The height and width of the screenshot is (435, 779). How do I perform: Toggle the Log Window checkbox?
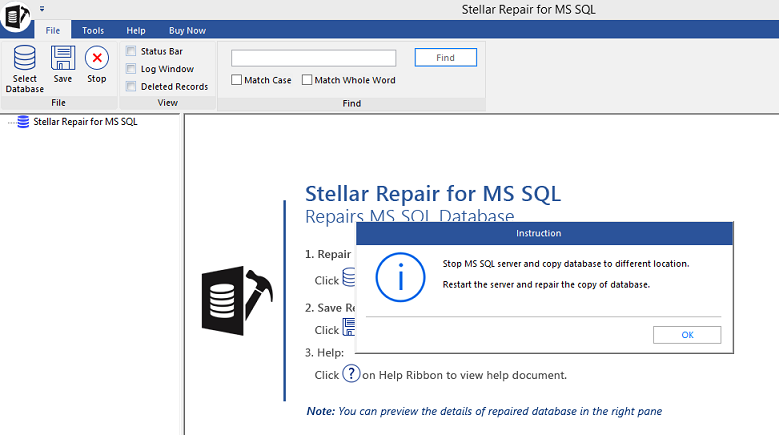point(131,69)
